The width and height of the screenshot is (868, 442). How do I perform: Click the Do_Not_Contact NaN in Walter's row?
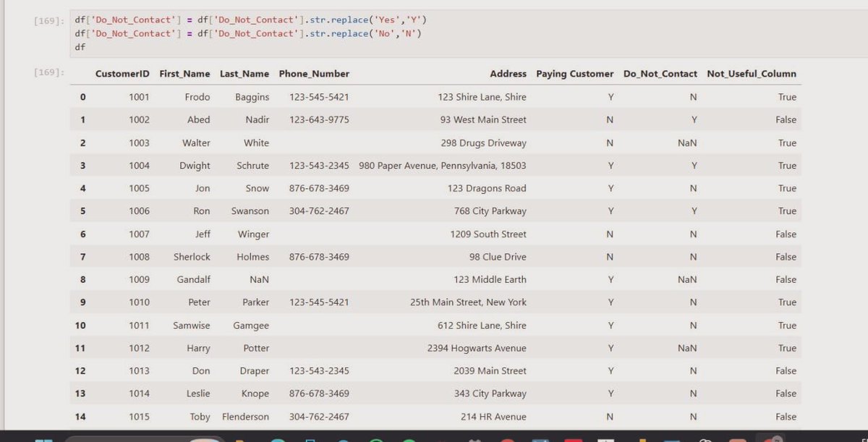coord(687,143)
